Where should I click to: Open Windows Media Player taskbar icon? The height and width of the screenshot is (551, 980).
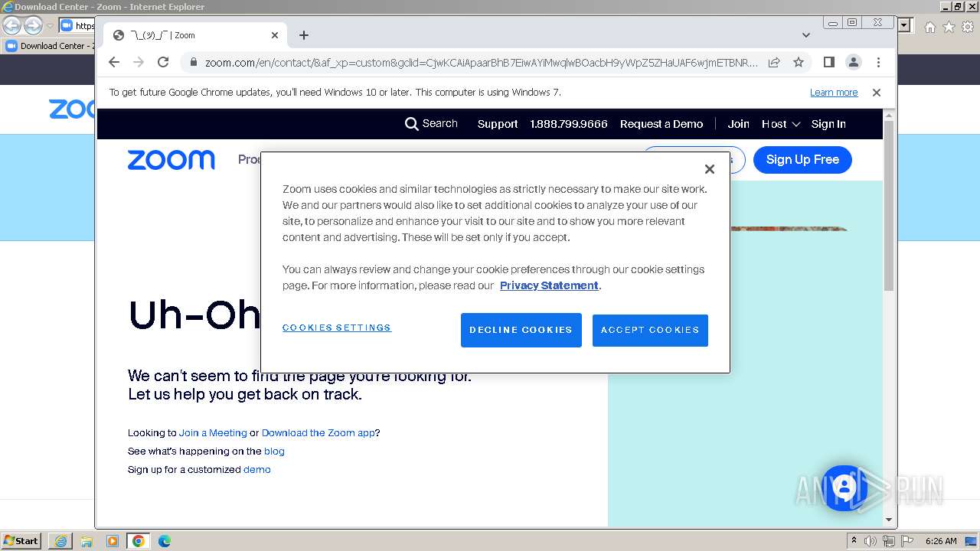tap(113, 541)
